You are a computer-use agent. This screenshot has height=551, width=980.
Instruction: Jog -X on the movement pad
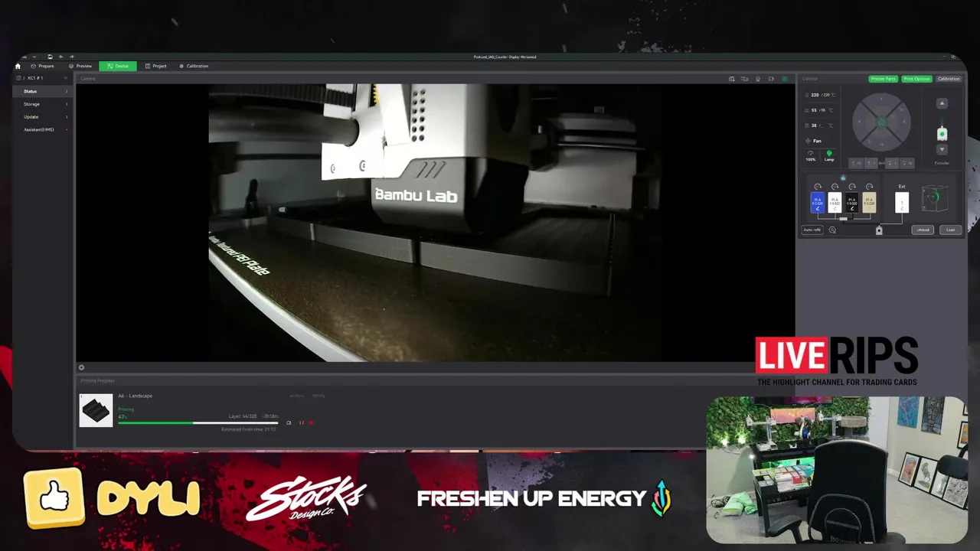859,122
